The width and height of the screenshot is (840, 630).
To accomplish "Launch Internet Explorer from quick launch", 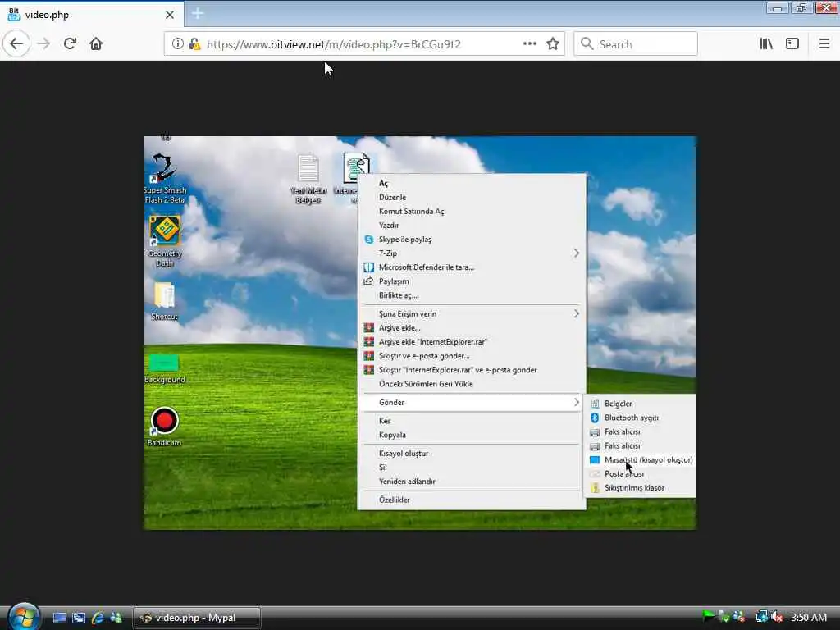I will pos(98,619).
